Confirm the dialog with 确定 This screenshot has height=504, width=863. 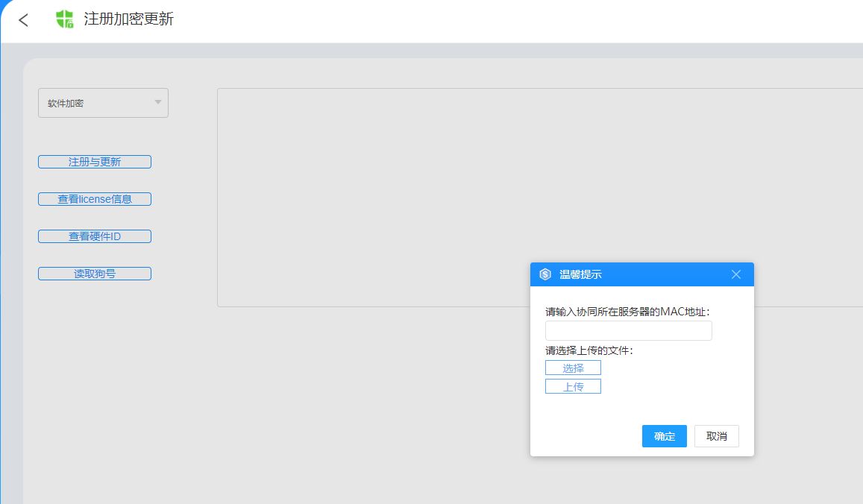[x=664, y=436]
